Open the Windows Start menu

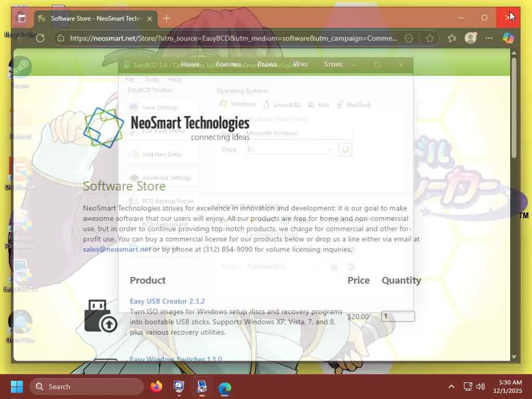click(17, 387)
